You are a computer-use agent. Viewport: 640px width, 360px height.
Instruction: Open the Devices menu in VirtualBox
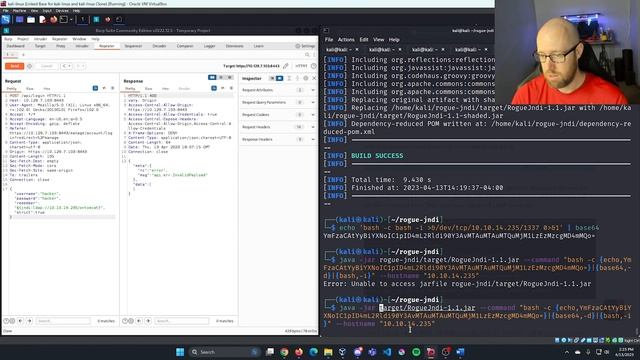[x=62, y=11]
